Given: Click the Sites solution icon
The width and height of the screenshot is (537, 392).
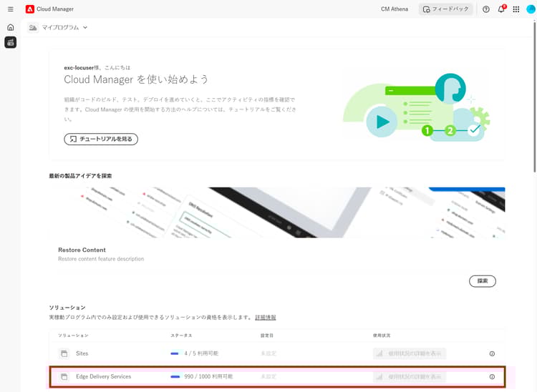Looking at the screenshot, I should pyautogui.click(x=64, y=353).
